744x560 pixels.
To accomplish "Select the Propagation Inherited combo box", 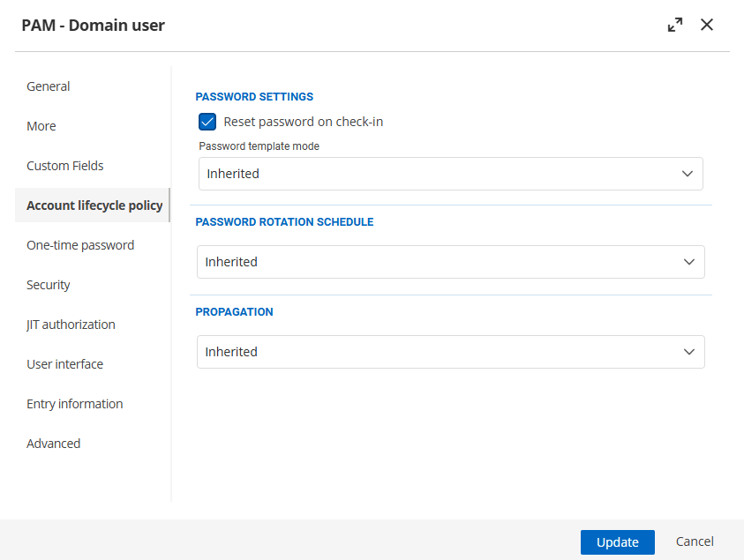I will point(441,352).
